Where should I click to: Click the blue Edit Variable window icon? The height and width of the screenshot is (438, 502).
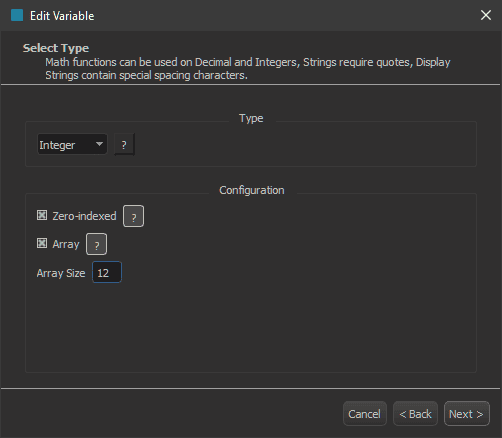[x=17, y=15]
